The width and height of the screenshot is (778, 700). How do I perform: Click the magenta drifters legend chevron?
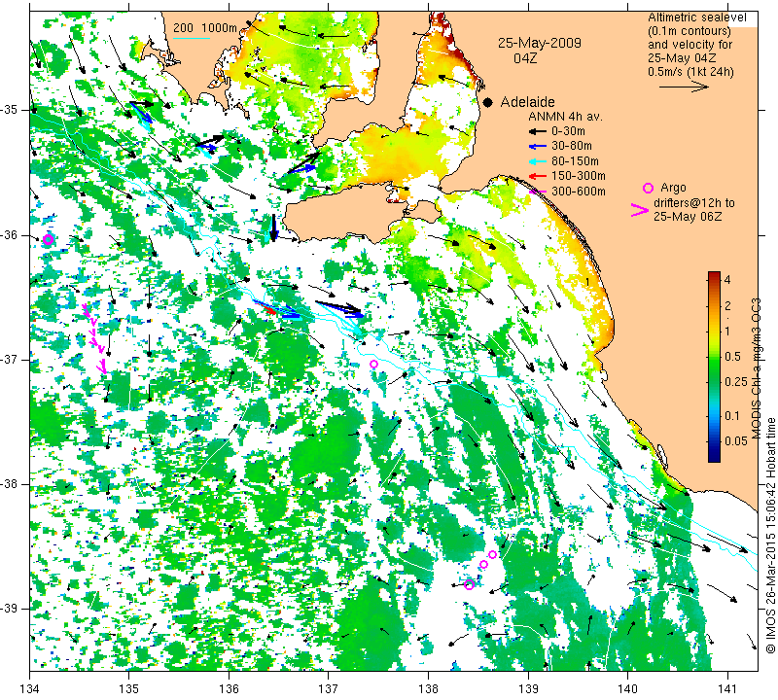coord(640,210)
